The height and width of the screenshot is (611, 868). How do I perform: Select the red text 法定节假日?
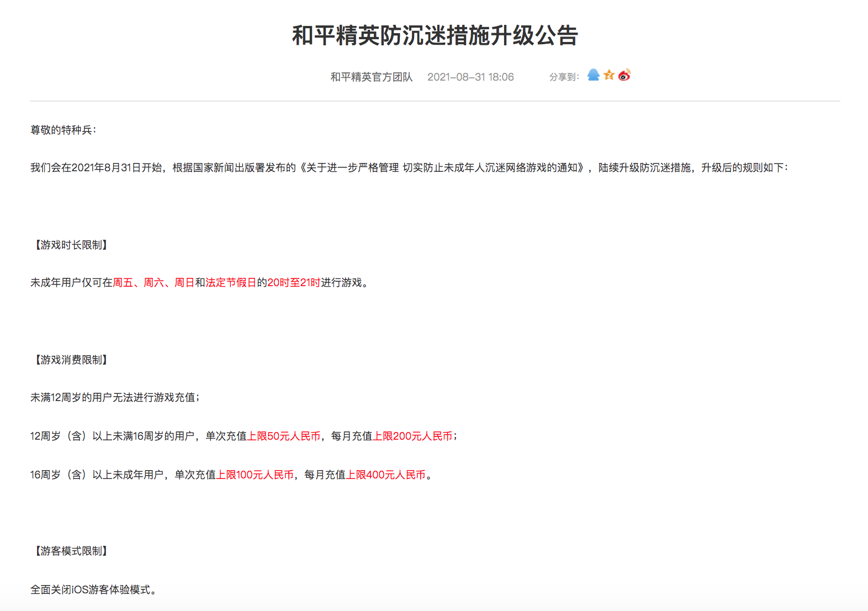231,283
